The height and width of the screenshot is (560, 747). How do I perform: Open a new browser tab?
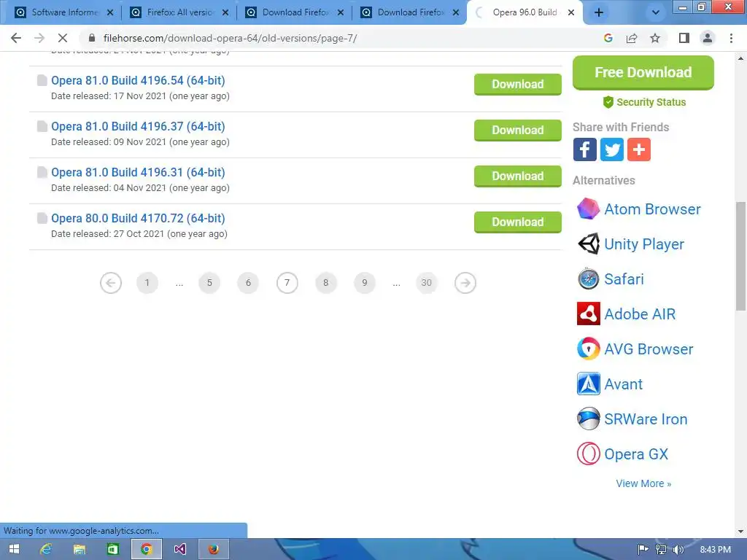[599, 13]
